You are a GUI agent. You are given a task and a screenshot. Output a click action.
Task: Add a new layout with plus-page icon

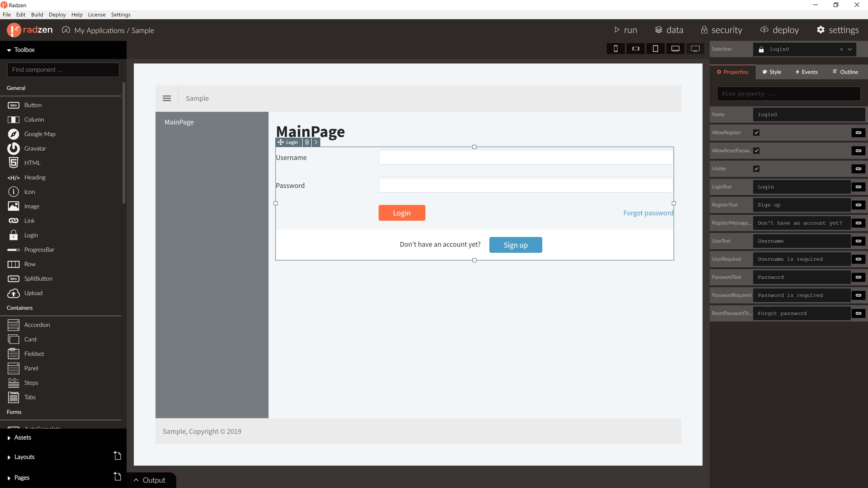click(117, 456)
